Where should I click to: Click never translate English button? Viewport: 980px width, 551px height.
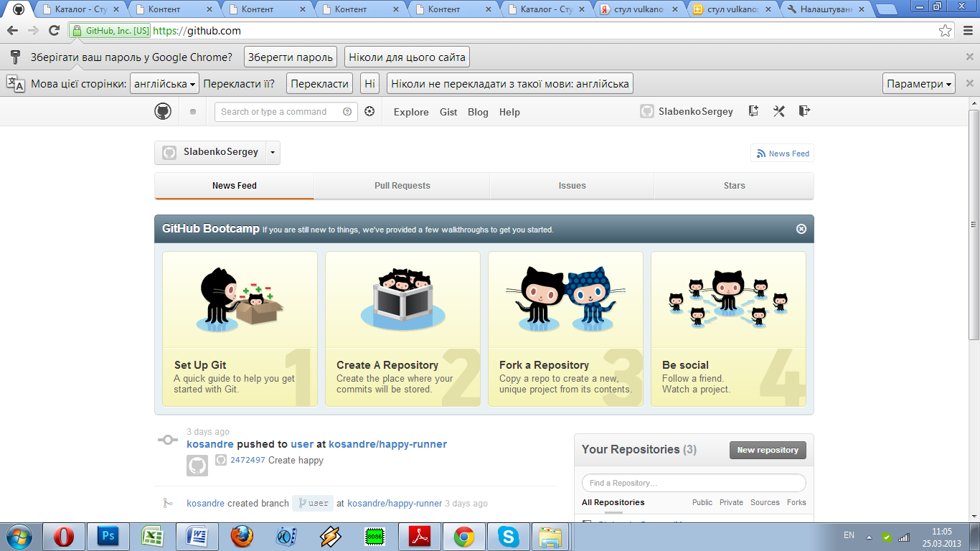(x=510, y=84)
